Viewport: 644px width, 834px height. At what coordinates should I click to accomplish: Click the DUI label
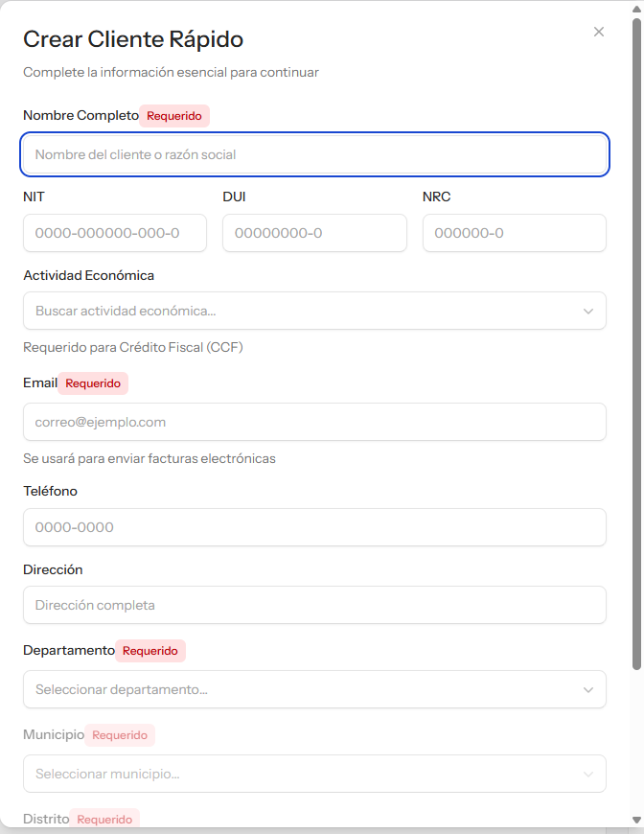pos(234,197)
